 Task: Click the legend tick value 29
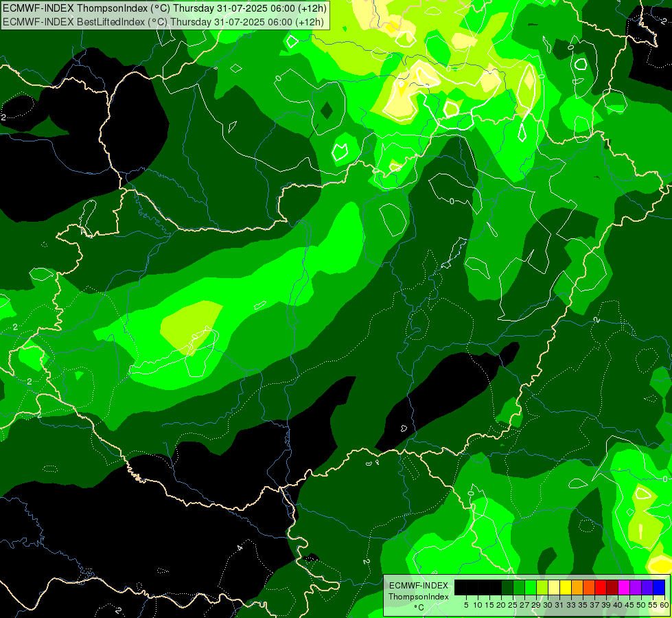tap(536, 605)
